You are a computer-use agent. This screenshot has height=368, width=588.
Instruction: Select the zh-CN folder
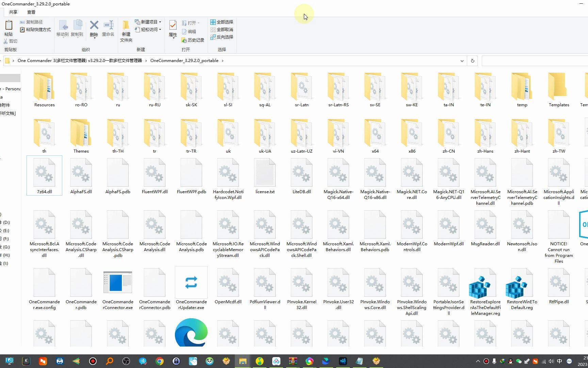tap(448, 136)
